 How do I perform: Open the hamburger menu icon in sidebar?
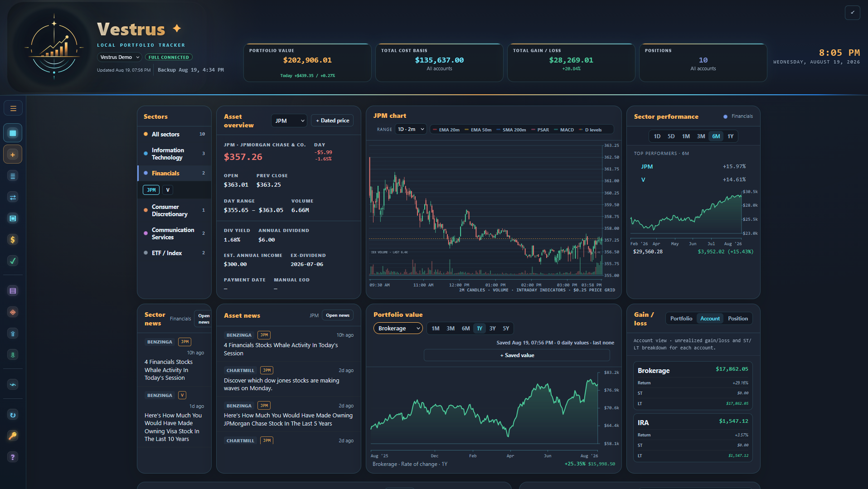pyautogui.click(x=13, y=108)
